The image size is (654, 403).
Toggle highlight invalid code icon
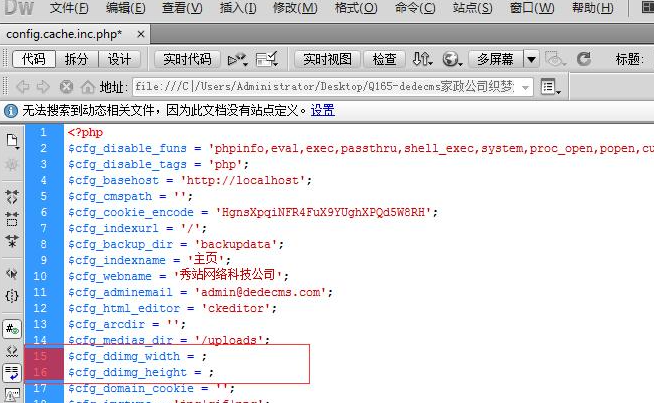(12, 351)
